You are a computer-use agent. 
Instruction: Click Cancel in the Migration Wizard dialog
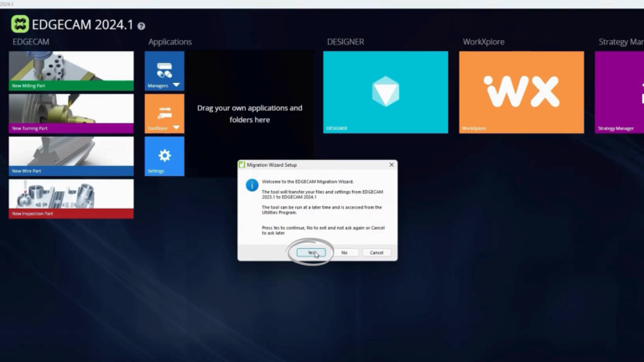tap(377, 252)
